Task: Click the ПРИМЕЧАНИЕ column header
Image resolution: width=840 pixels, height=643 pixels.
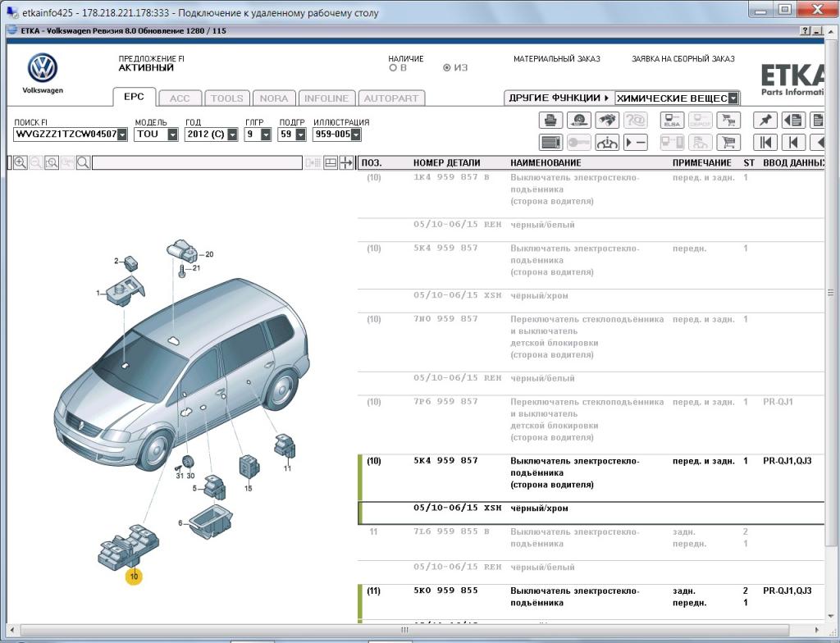Action: pos(702,163)
